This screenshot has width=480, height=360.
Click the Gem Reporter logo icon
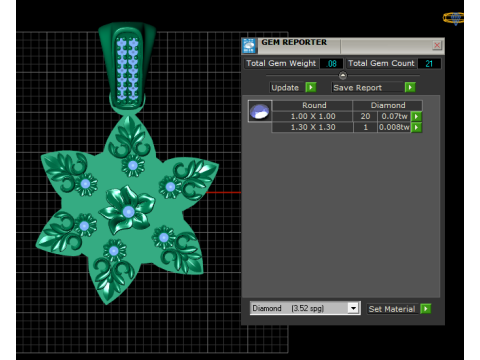249,46
